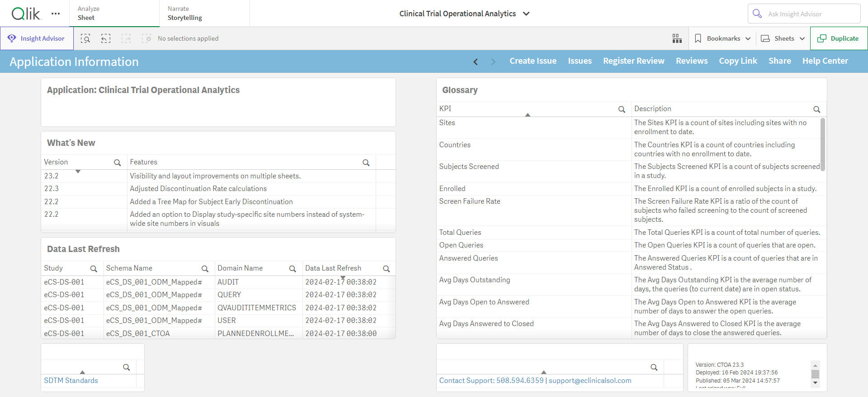Click the Bookmarks ribbon icon
This screenshot has height=397, width=868.
(698, 38)
